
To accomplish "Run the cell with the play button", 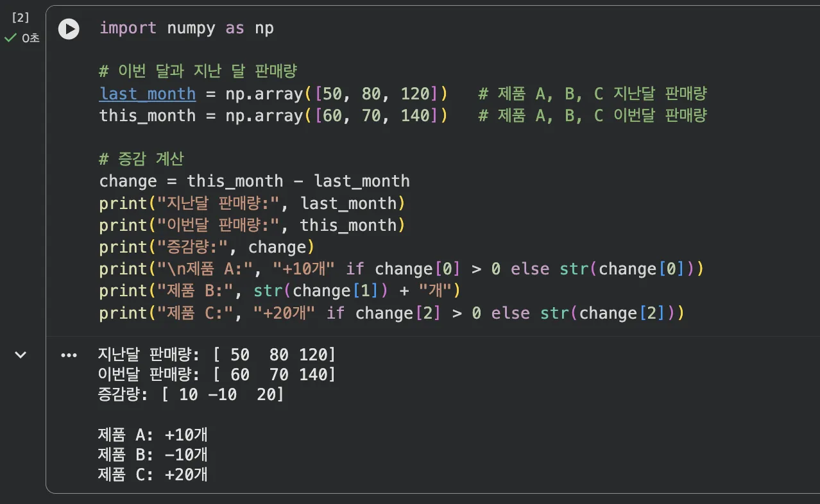I will (69, 29).
